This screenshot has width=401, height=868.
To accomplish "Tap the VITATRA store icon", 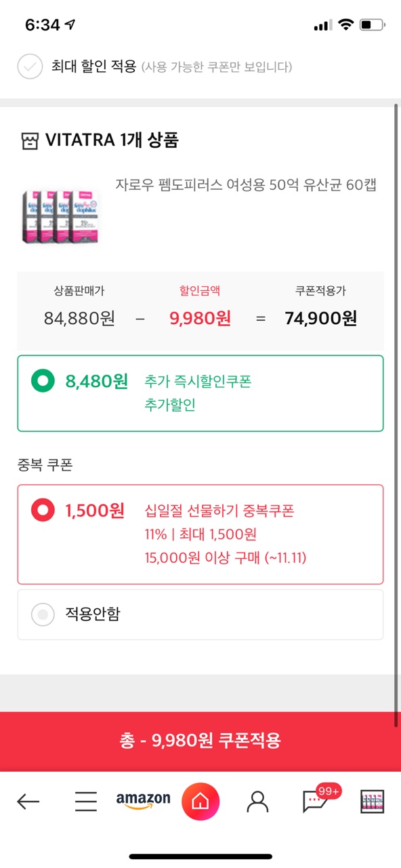I will click(x=29, y=141).
